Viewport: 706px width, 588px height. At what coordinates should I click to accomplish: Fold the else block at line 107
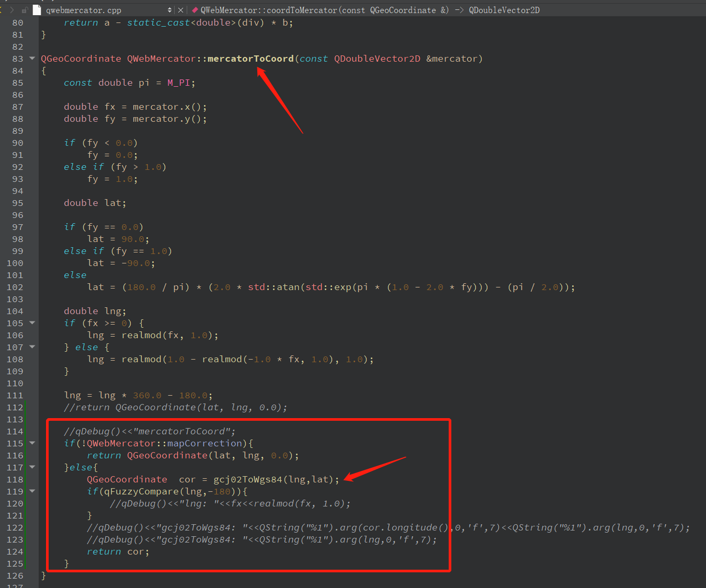[x=32, y=347]
